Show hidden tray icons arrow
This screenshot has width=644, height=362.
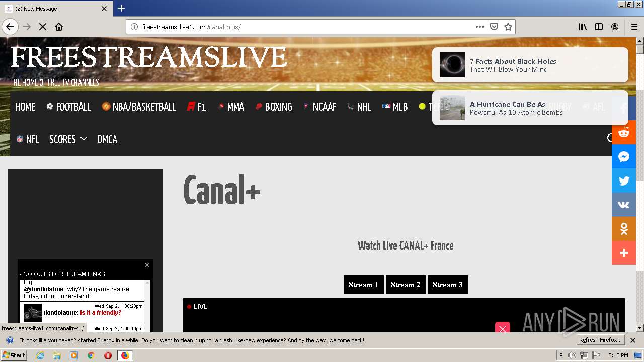pos(561,355)
